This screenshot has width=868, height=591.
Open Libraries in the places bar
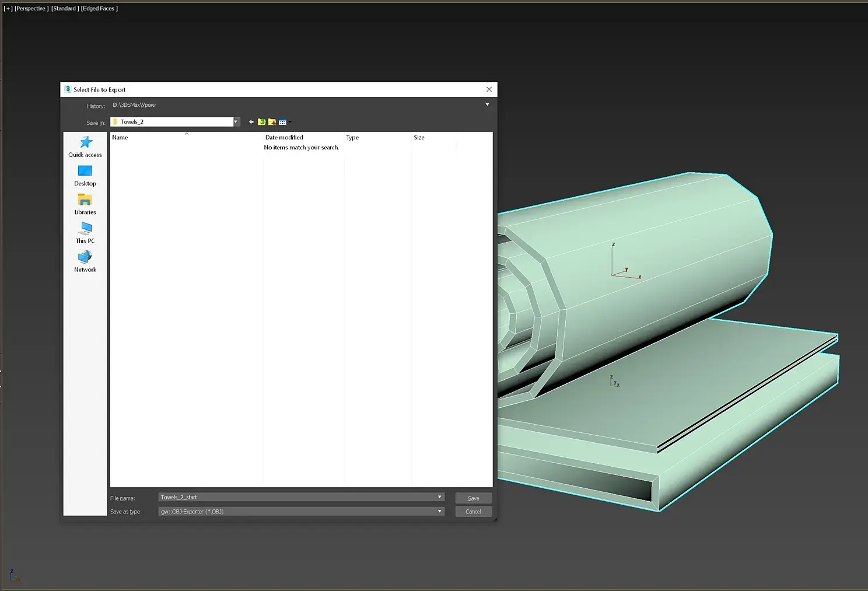coord(85,204)
